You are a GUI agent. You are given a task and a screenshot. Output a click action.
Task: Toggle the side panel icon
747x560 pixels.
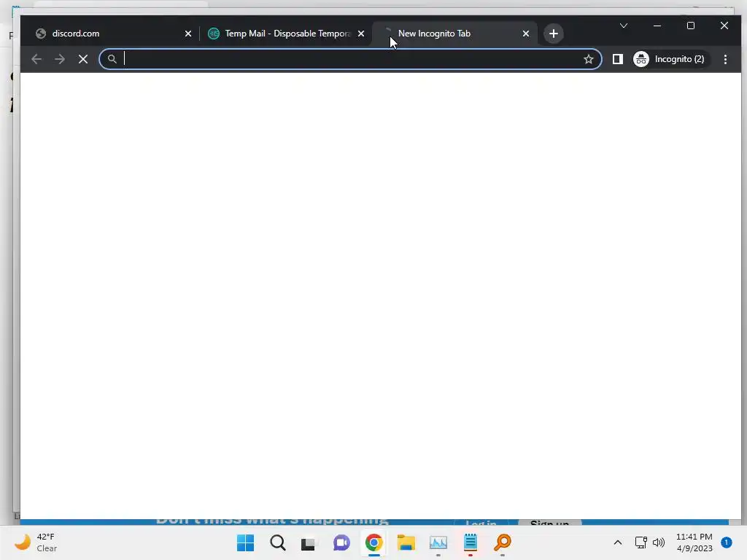(618, 59)
